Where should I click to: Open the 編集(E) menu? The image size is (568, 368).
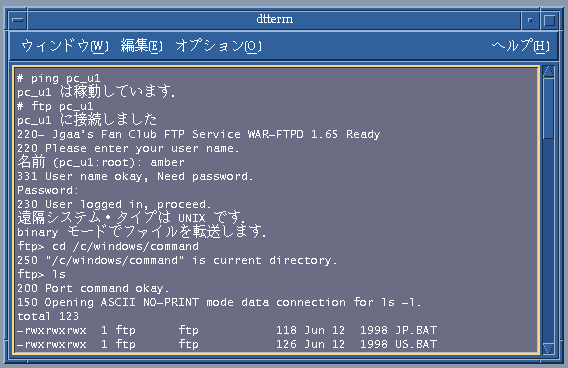pos(142,46)
